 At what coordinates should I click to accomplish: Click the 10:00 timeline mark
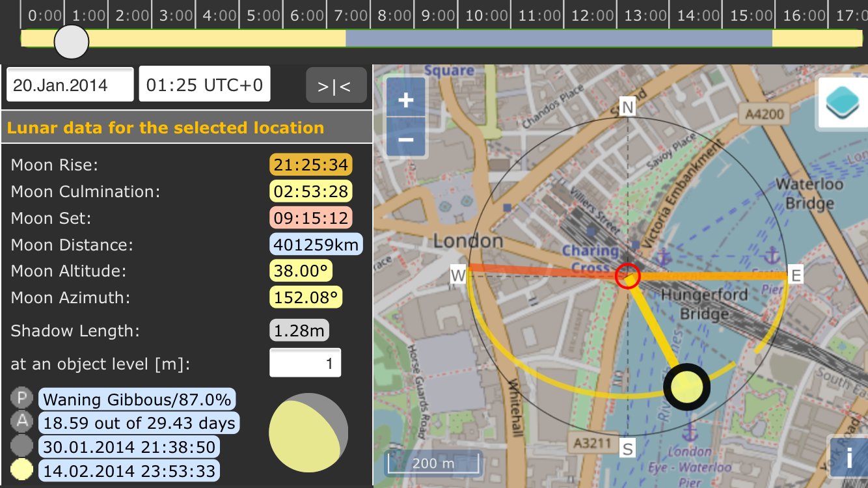(x=487, y=15)
